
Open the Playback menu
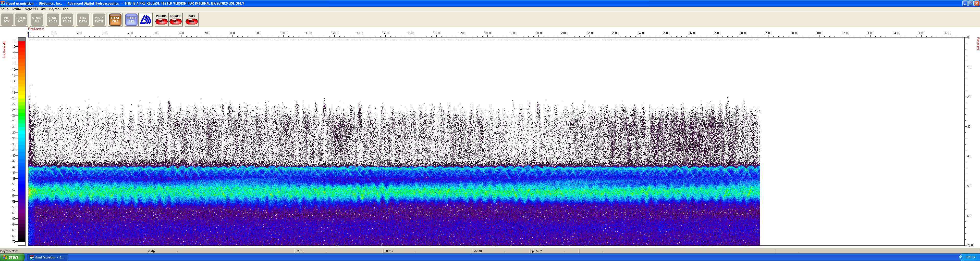coord(55,9)
